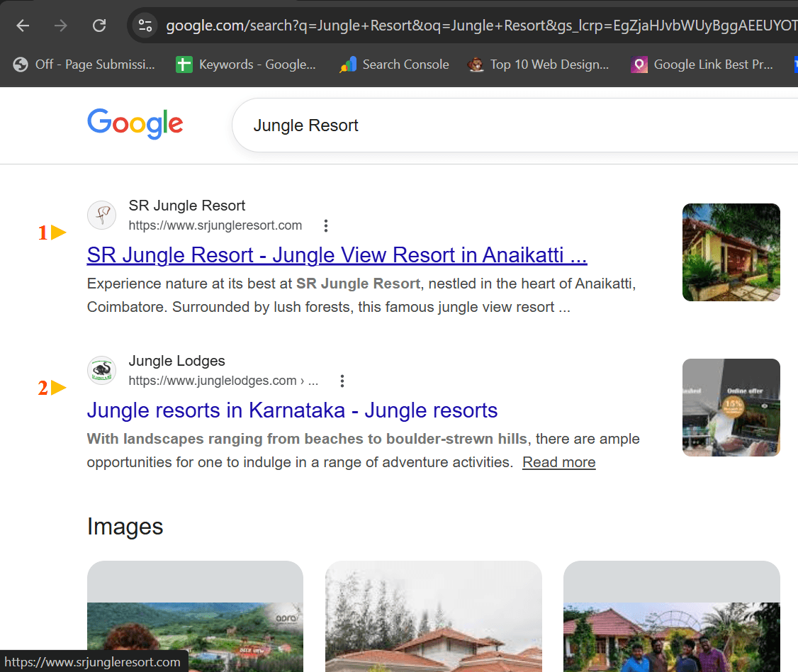
Task: Click the globe icon of Off-Page bookmark
Action: tap(21, 65)
